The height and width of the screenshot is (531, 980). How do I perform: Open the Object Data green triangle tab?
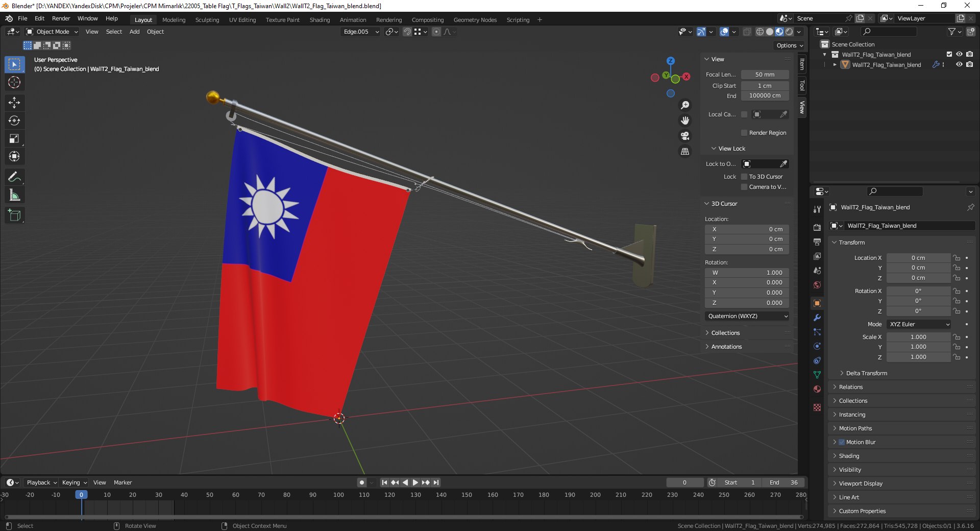[x=817, y=375]
